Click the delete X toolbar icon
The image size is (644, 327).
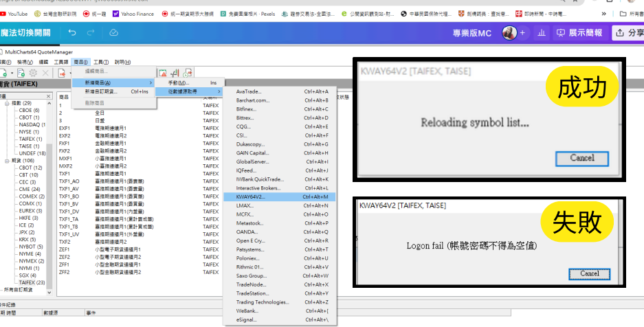(45, 73)
